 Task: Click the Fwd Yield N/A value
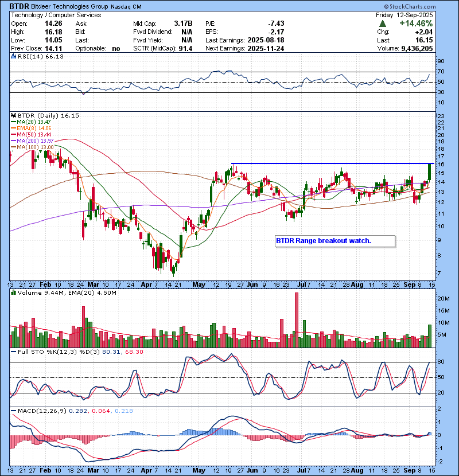click(187, 40)
